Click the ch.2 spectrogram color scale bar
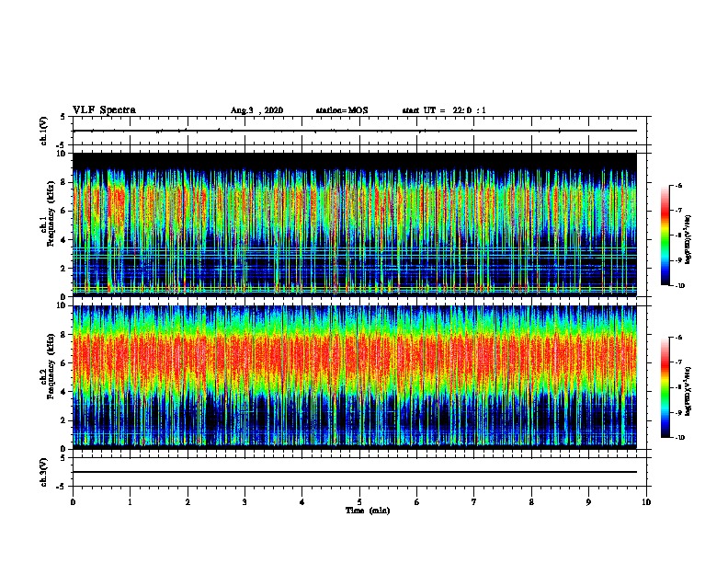This screenshot has width=728, height=563. [665, 387]
